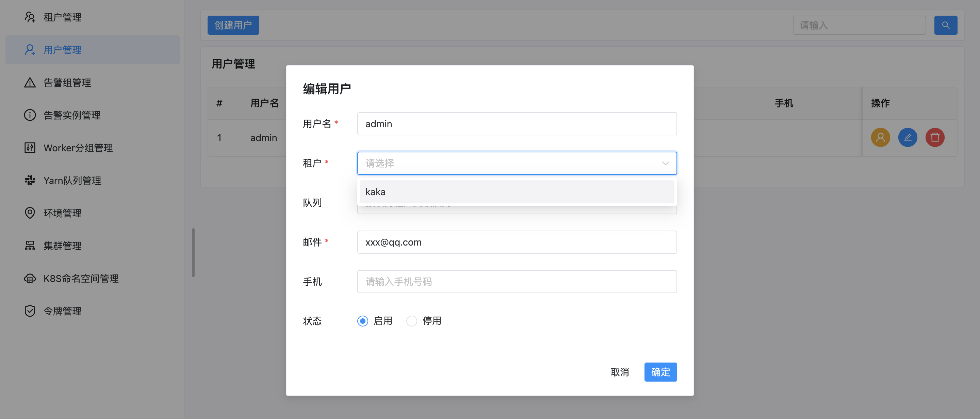The width and height of the screenshot is (980, 419).
Task: Click the 环境管理 location pin icon
Action: pos(30,213)
